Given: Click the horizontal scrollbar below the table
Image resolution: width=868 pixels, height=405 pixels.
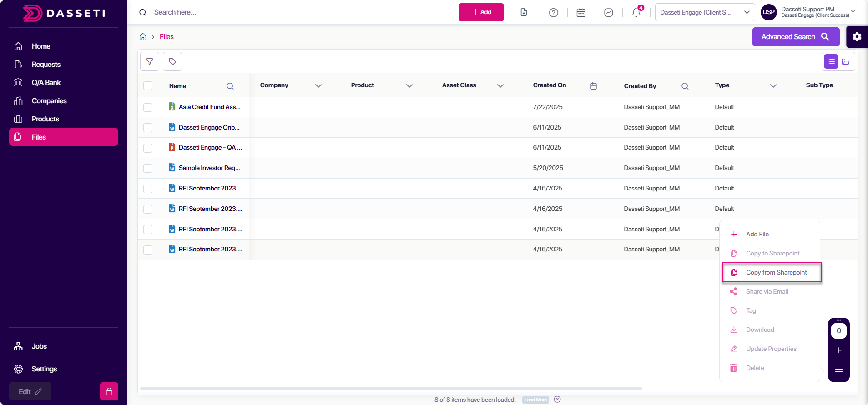Looking at the screenshot, I should point(391,389).
